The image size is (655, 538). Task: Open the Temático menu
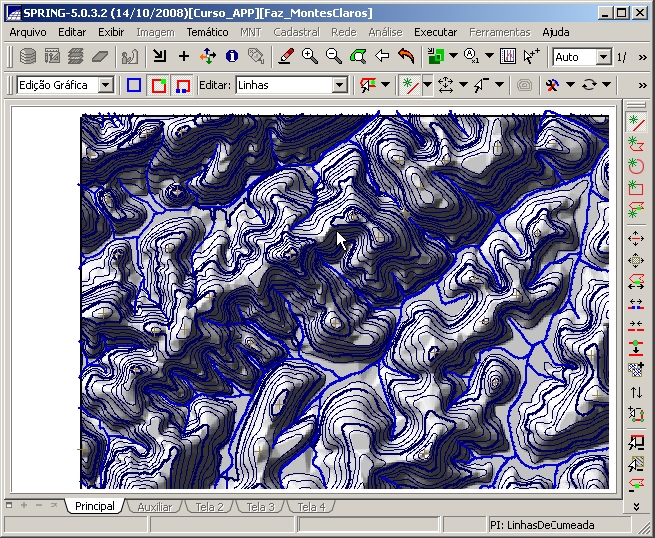207,32
